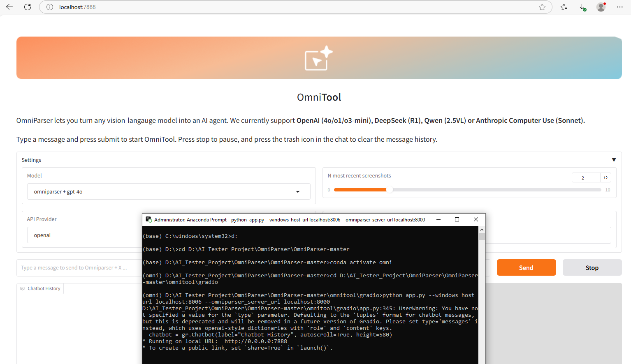The height and width of the screenshot is (364, 631).
Task: Open the favorites list icon
Action: tap(564, 7)
